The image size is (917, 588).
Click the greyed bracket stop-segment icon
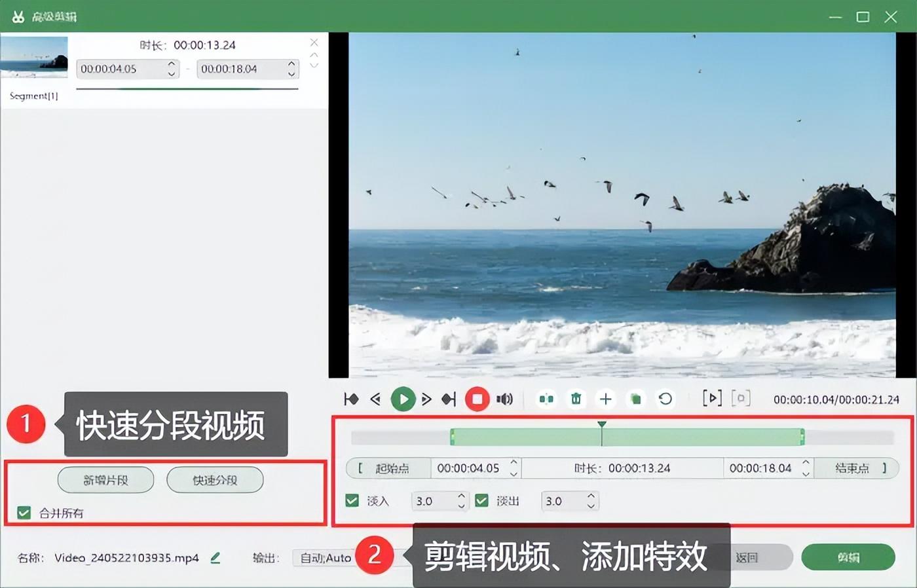pos(741,398)
